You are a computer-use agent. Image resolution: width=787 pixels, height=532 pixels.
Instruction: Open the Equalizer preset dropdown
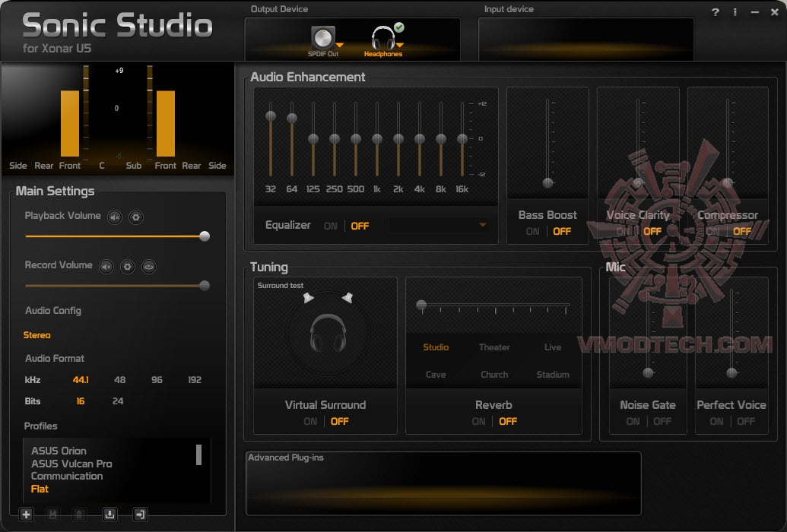pos(482,225)
